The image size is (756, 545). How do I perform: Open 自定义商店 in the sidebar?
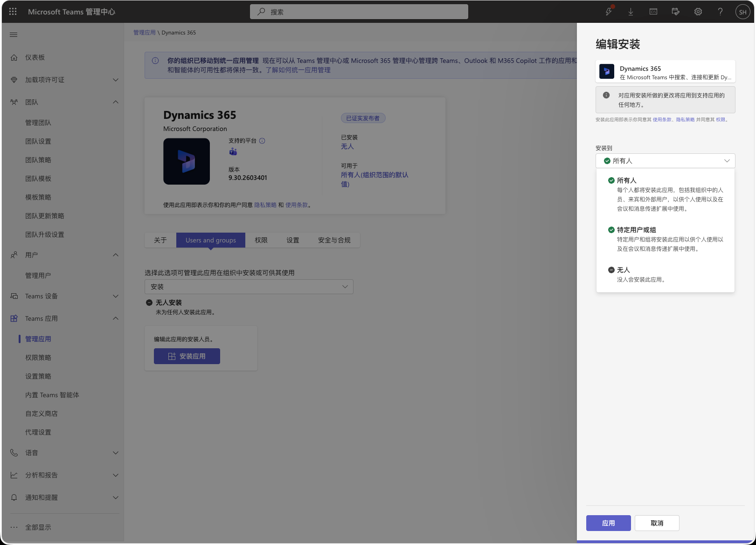(42, 414)
